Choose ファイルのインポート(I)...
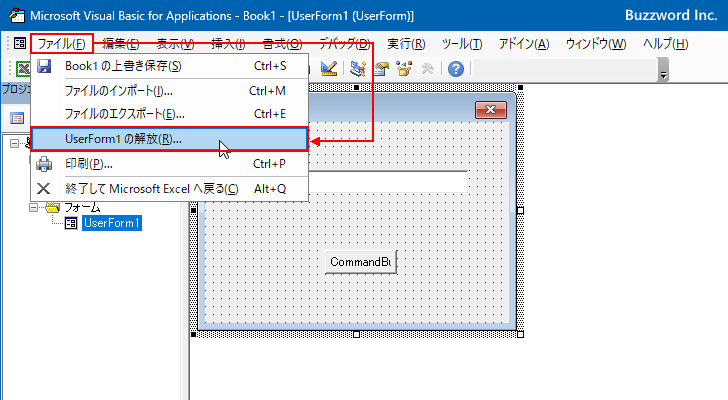This screenshot has height=400, width=728. (x=169, y=90)
